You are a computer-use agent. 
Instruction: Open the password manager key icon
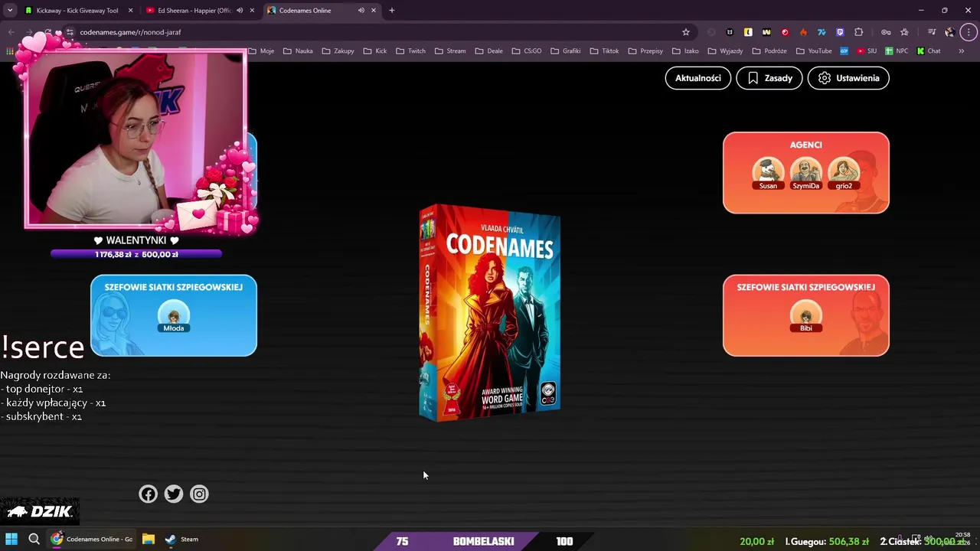(886, 32)
